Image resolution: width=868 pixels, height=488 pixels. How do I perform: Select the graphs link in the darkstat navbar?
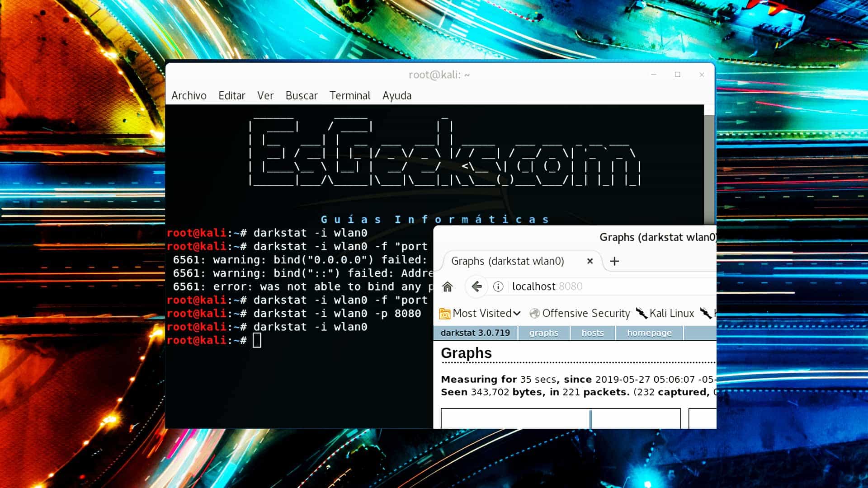click(x=544, y=333)
